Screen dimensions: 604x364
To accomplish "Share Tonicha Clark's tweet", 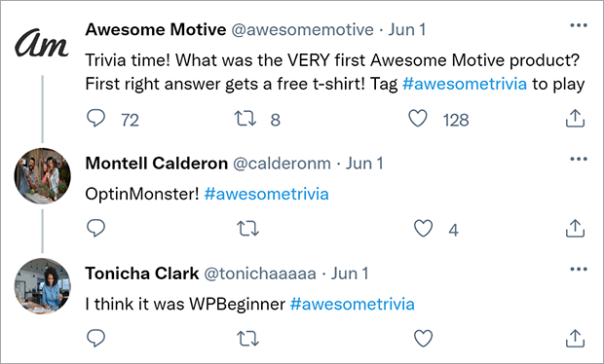I will (575, 339).
